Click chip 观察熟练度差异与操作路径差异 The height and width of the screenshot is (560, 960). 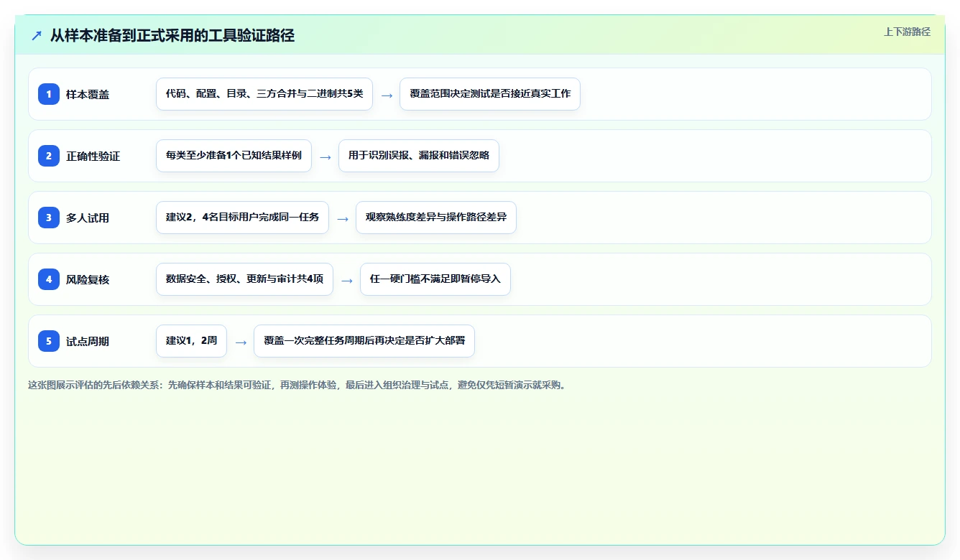(436, 218)
